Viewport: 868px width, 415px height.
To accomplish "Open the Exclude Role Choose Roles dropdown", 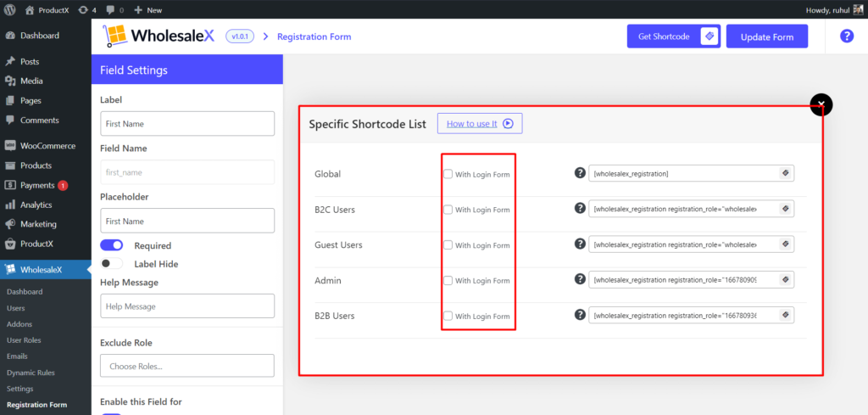I will [187, 366].
